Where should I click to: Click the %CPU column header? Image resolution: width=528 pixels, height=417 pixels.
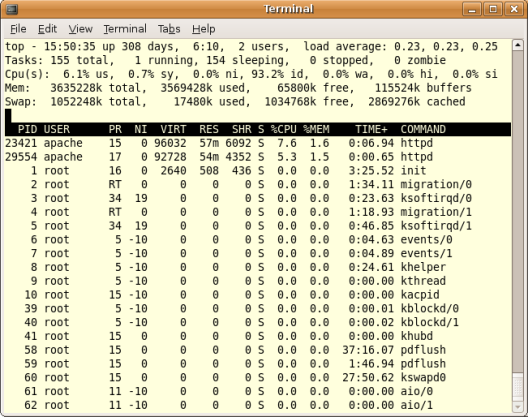(284, 129)
